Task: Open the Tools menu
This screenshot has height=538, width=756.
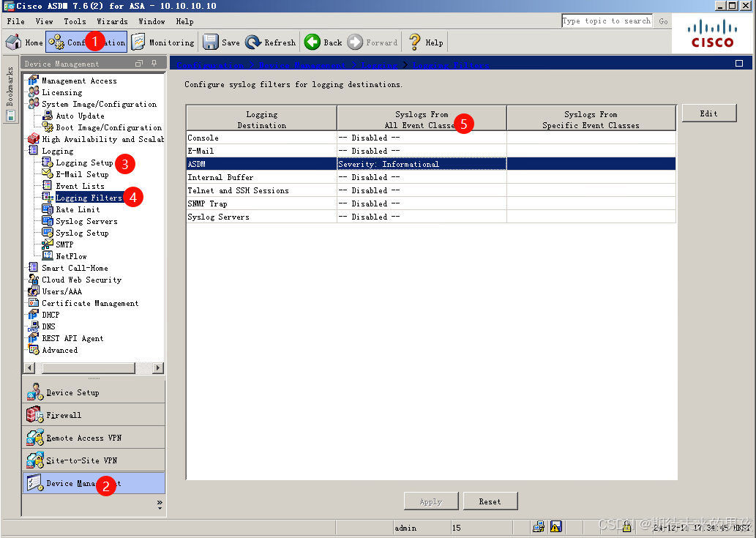Action: [75, 21]
